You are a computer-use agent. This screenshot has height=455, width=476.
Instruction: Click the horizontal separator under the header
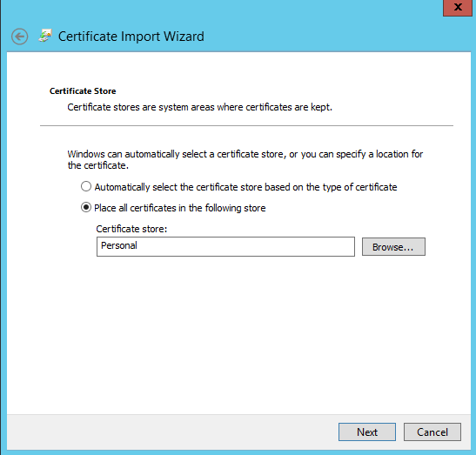click(246, 125)
